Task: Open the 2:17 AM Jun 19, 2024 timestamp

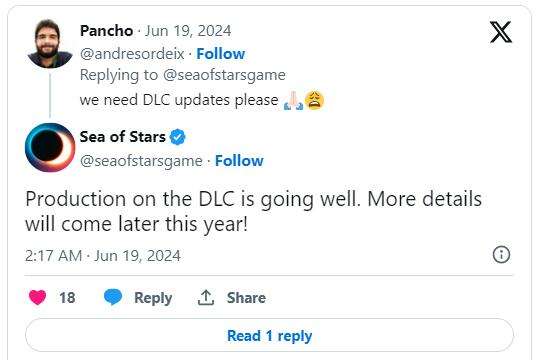Action: click(103, 256)
